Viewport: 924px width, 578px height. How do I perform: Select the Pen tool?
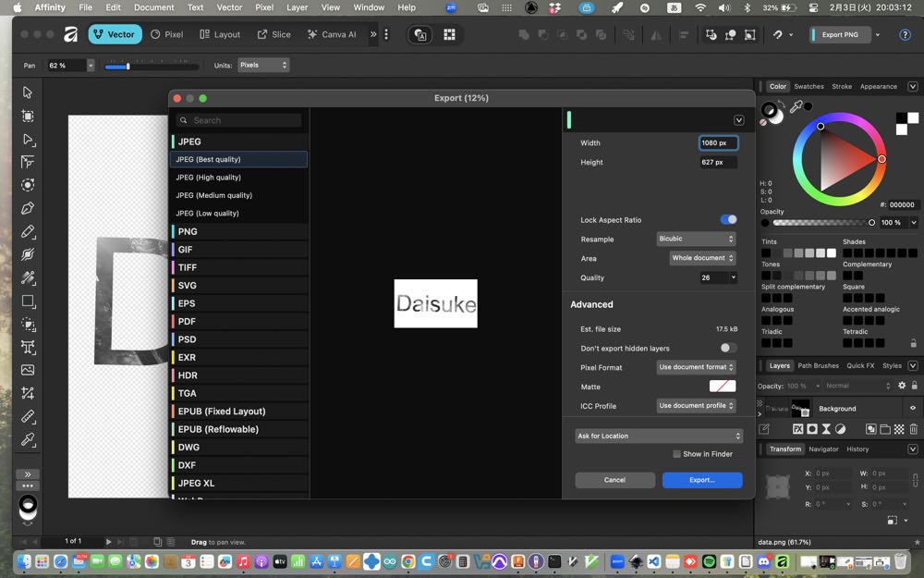click(28, 209)
